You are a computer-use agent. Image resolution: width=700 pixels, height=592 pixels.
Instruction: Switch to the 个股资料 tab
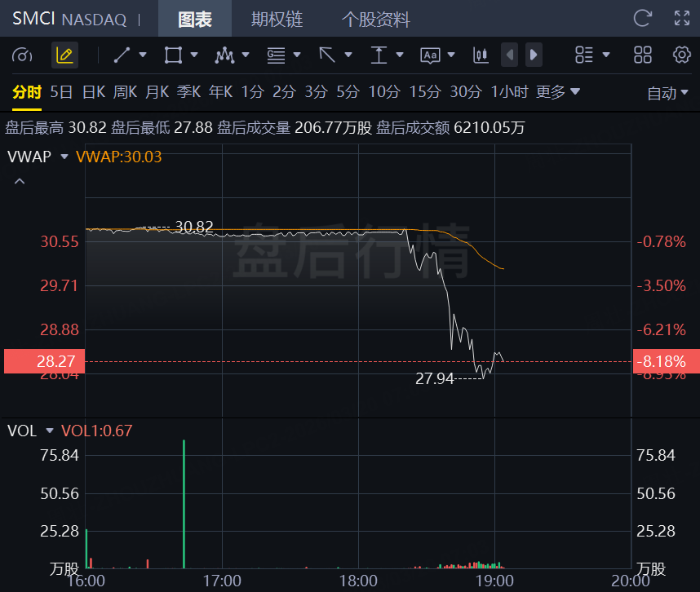(x=375, y=20)
